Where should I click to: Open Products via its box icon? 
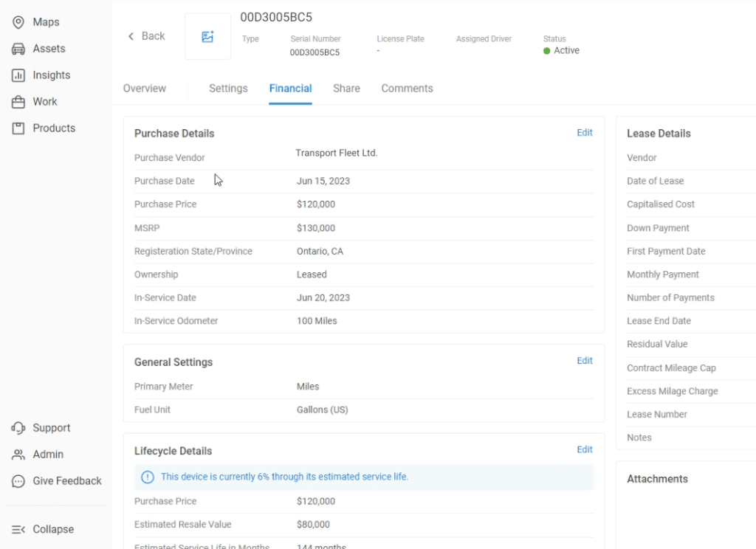tap(18, 128)
